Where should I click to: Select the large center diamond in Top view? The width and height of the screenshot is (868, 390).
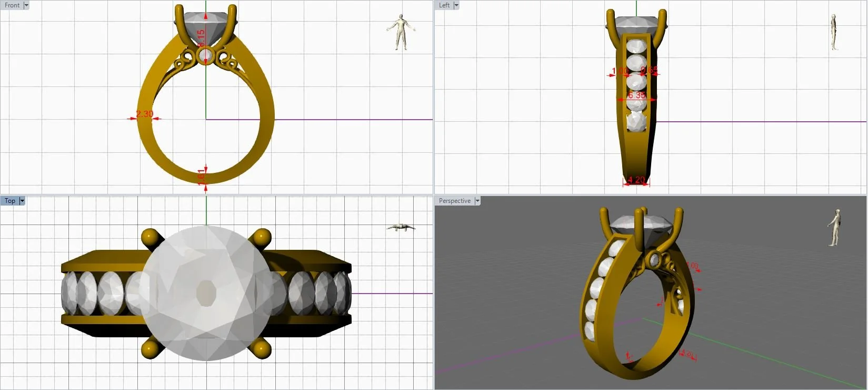pos(207,293)
